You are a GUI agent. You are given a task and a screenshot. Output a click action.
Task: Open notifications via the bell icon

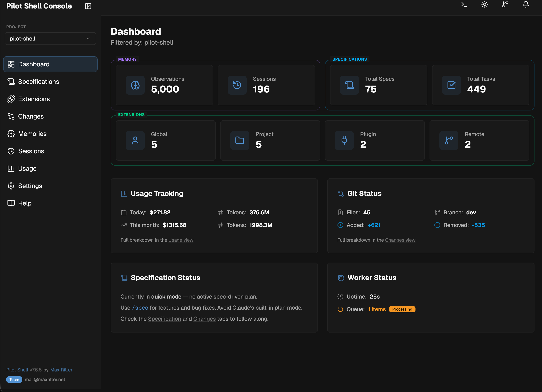click(526, 5)
